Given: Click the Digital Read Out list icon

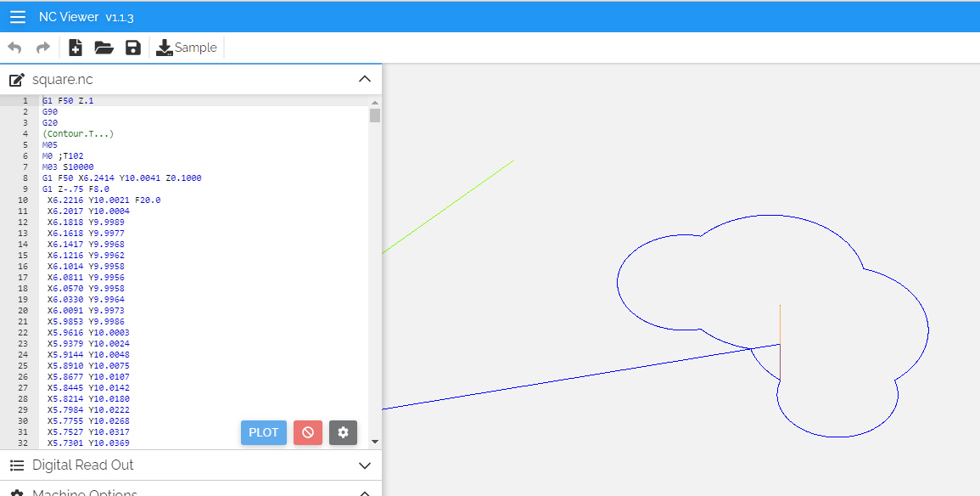Looking at the screenshot, I should [17, 465].
